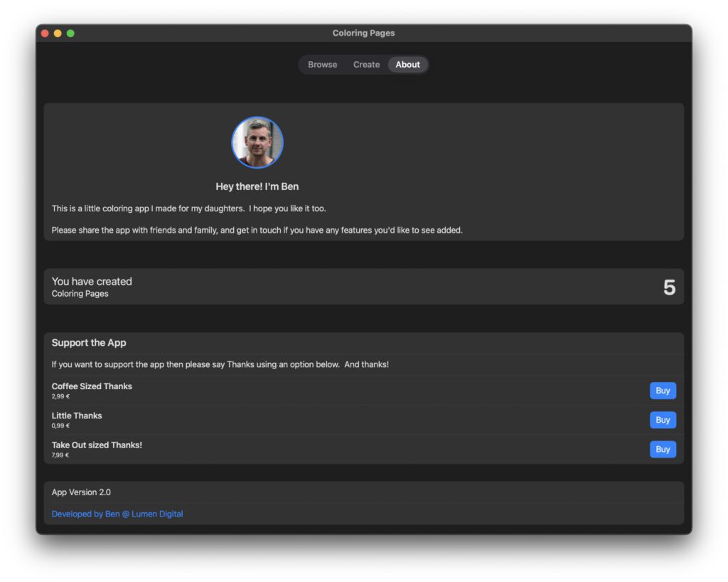Screen dimensions: 728x582
Task: Click the Coloring Pages window title
Action: click(363, 33)
